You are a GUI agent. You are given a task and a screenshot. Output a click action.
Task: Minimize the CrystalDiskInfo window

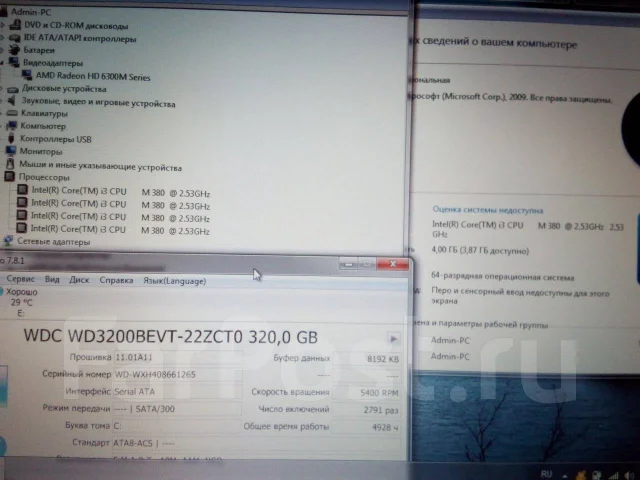click(349, 264)
